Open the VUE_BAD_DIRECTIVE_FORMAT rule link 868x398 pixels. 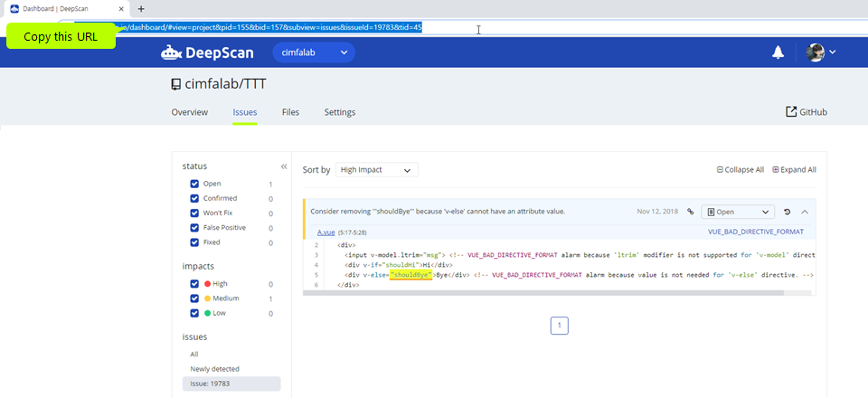click(756, 232)
